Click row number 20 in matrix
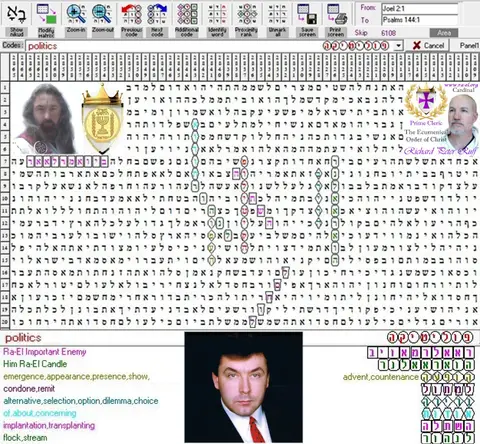The height and width of the screenshot is (444, 480). (x=5, y=322)
